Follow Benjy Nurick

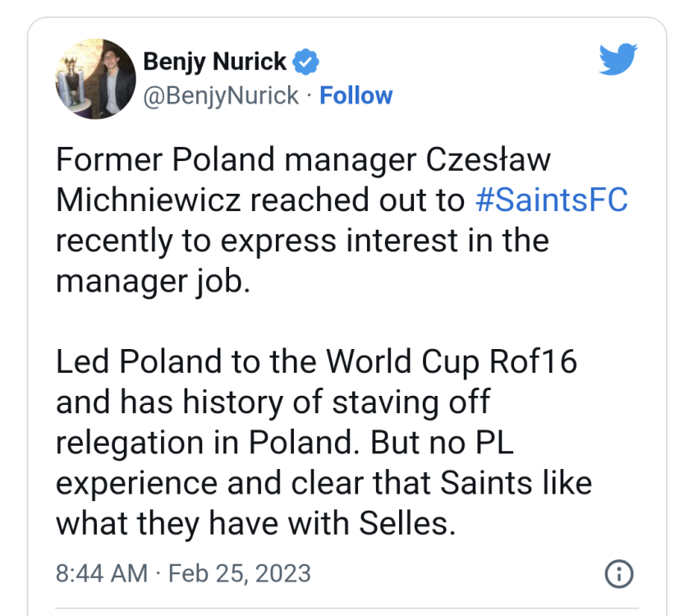coord(356,96)
